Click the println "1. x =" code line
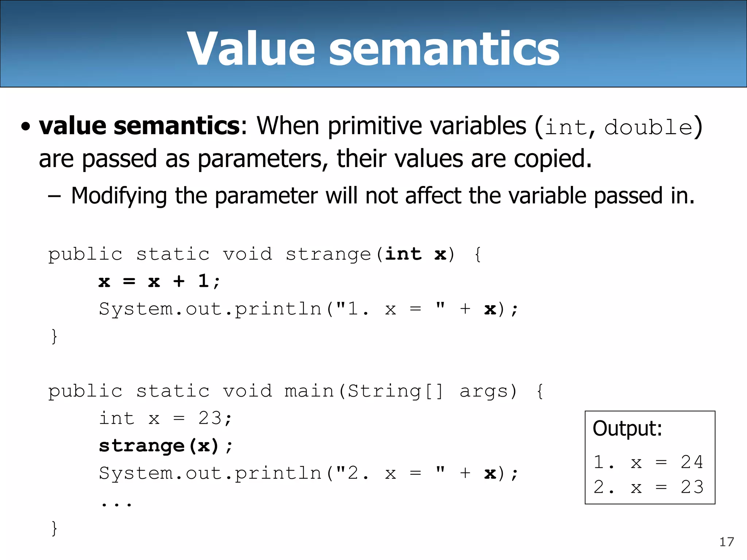747x560 pixels. tap(308, 309)
